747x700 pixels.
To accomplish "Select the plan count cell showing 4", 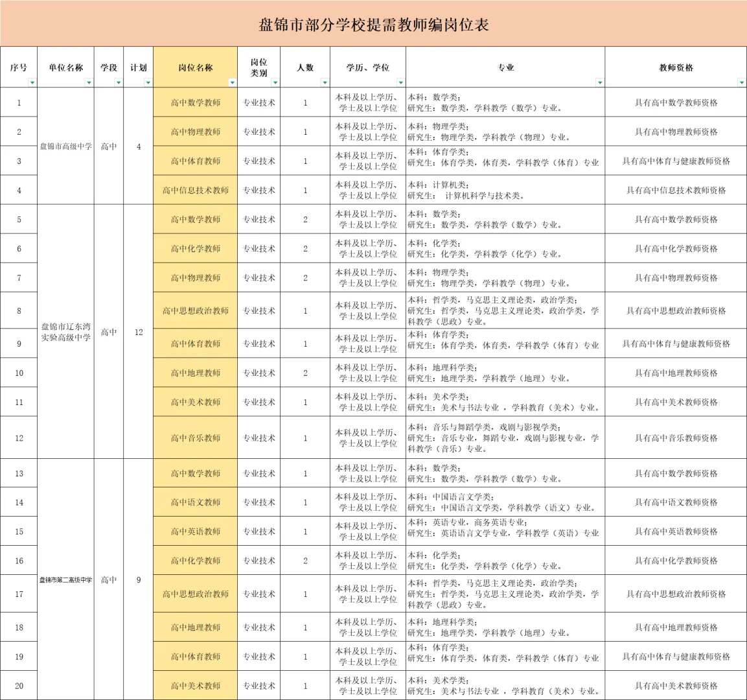I will pos(139,146).
